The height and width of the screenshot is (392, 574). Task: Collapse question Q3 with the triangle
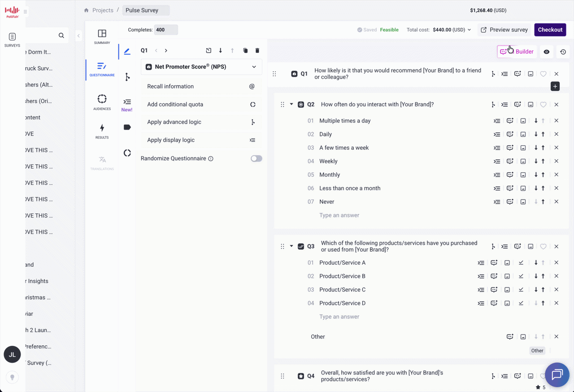(291, 246)
